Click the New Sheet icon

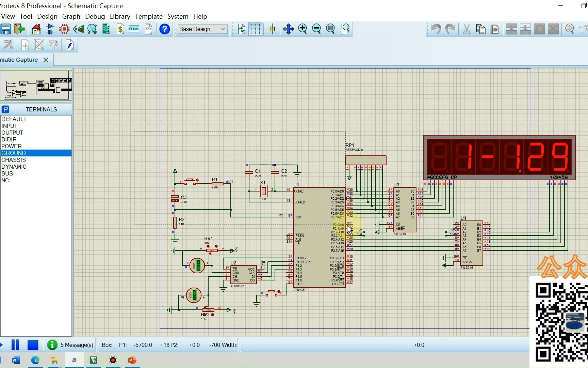[25, 45]
